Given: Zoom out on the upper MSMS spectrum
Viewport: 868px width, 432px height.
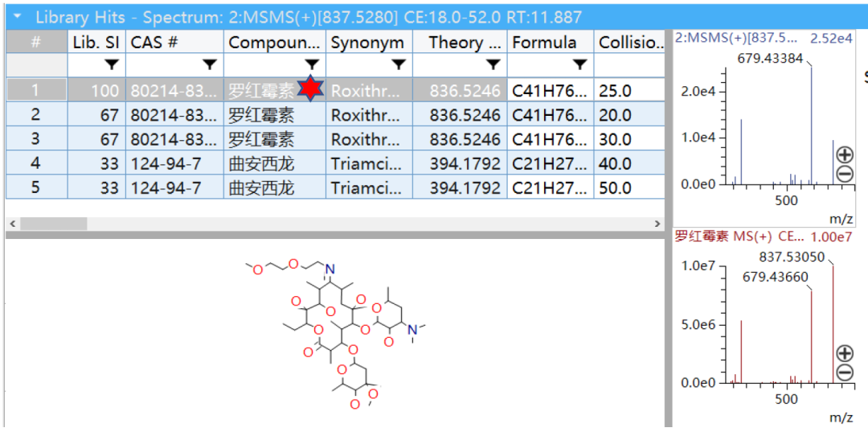Looking at the screenshot, I should pos(845,173).
